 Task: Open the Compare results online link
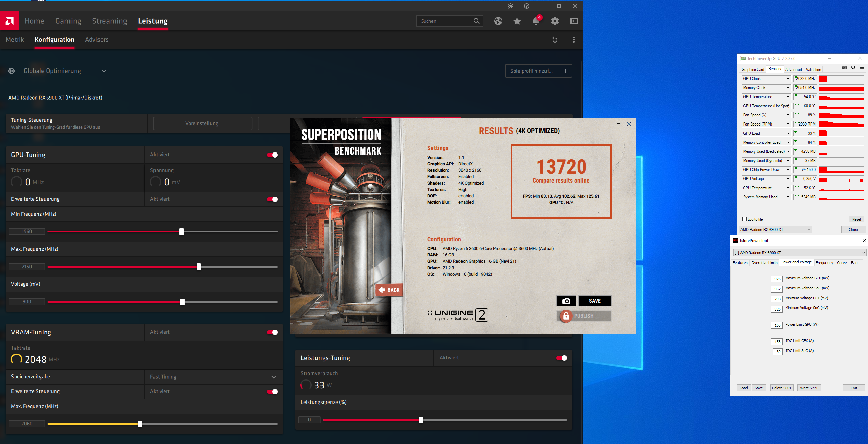561,181
